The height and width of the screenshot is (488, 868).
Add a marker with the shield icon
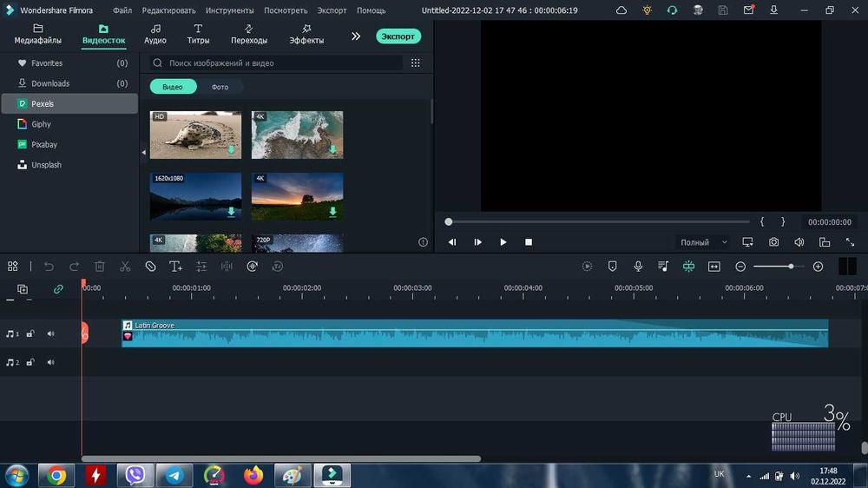pyautogui.click(x=612, y=267)
